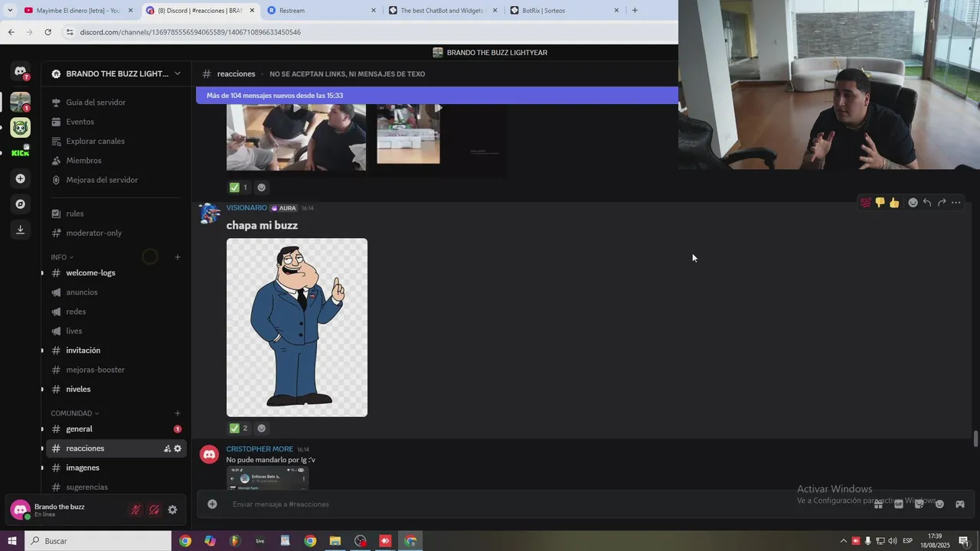980x551 pixels.
Task: Edit reacciones channel settings gear
Action: [178, 448]
